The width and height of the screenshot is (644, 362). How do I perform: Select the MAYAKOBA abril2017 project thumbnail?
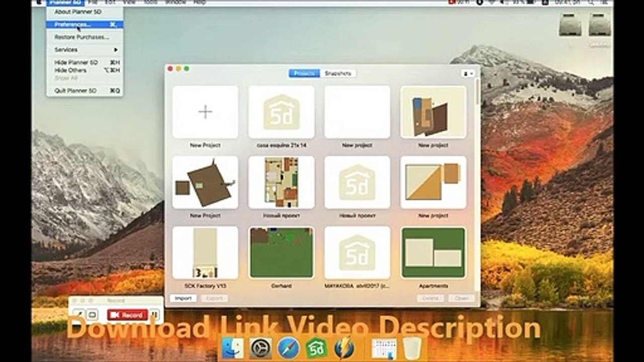click(x=357, y=252)
